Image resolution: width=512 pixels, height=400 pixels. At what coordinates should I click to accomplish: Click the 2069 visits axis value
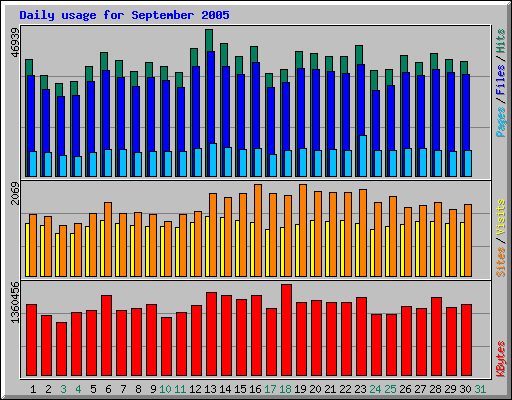[x=15, y=193]
